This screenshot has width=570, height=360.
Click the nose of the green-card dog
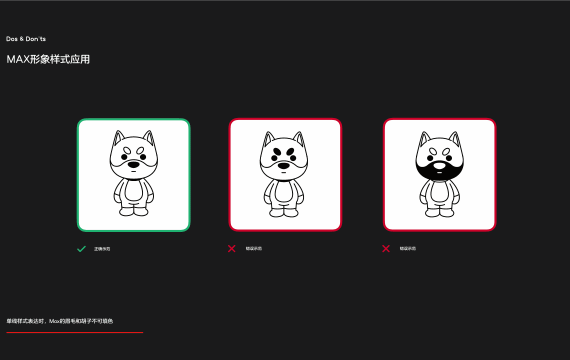[134, 165]
